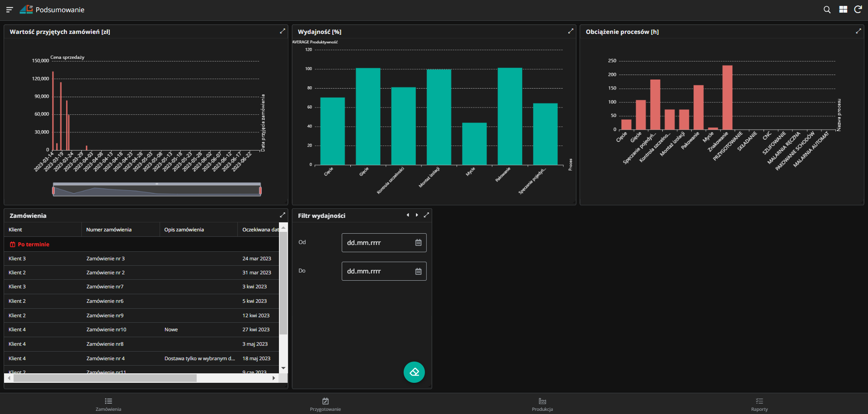Expand the Obciążenie procesów chart panel
868x414 pixels.
click(858, 31)
